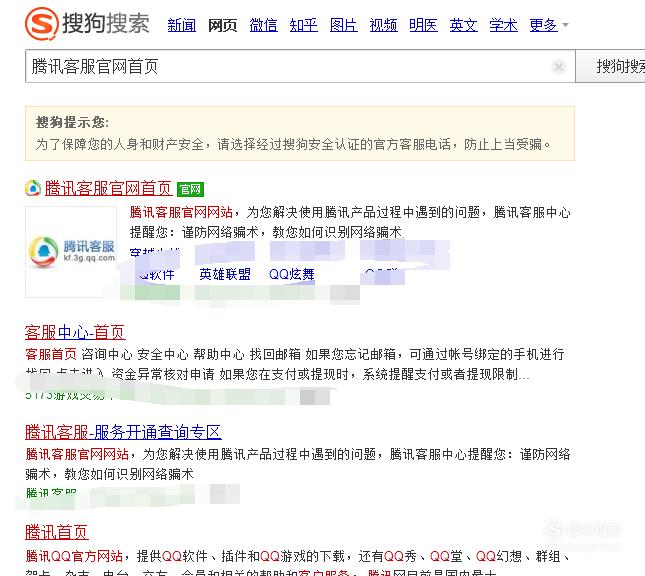Click snippet text 腾讯QQ官方网站
Image resolution: width=645 pixels, height=576 pixels.
click(74, 556)
